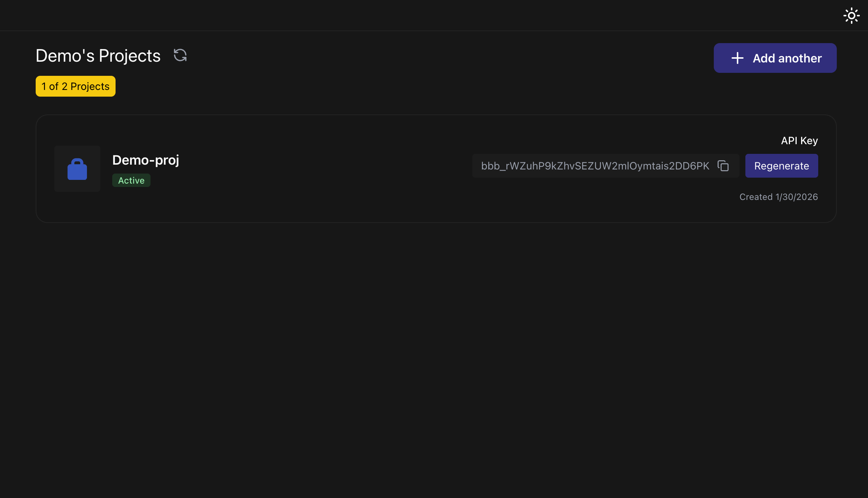The height and width of the screenshot is (498, 868).
Task: Click the Active status badge
Action: pos(131,180)
